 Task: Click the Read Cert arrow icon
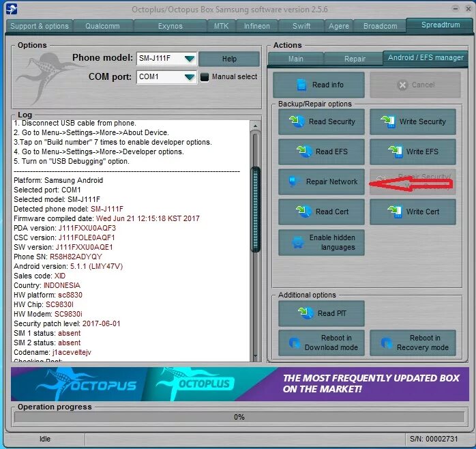pyautogui.click(x=304, y=212)
